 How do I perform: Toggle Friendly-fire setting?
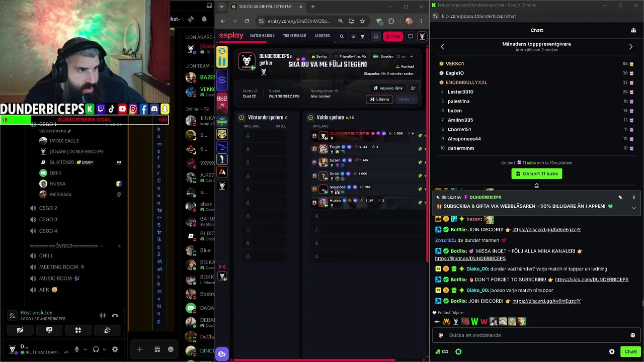tap(350, 56)
